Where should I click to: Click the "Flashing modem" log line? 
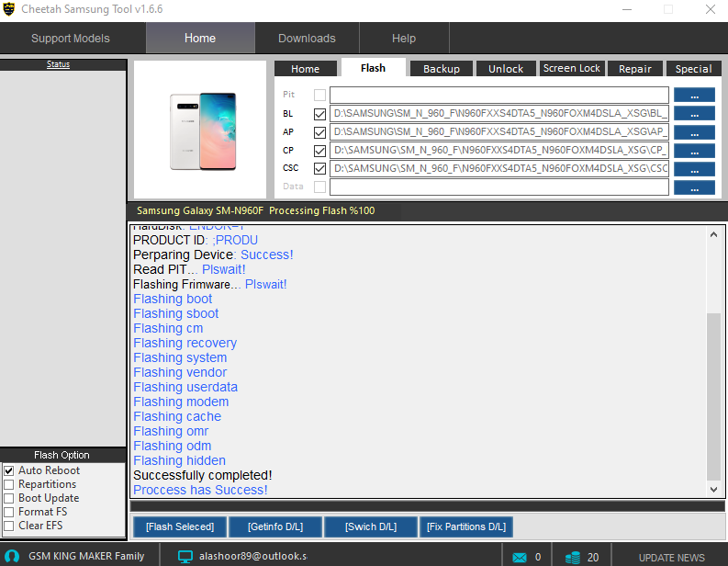[x=181, y=402]
